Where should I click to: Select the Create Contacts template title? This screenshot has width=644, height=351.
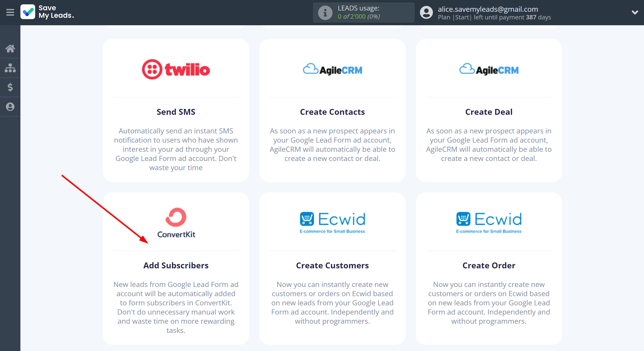click(x=332, y=112)
